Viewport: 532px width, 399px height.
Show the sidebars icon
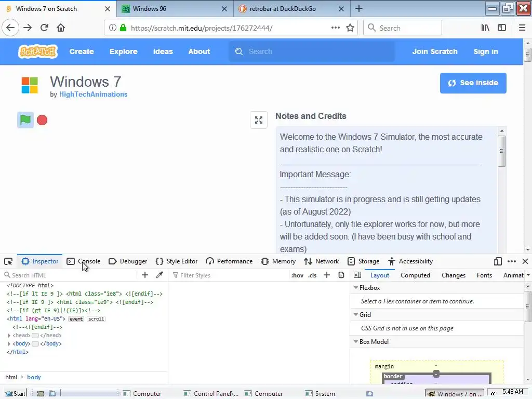(x=502, y=28)
